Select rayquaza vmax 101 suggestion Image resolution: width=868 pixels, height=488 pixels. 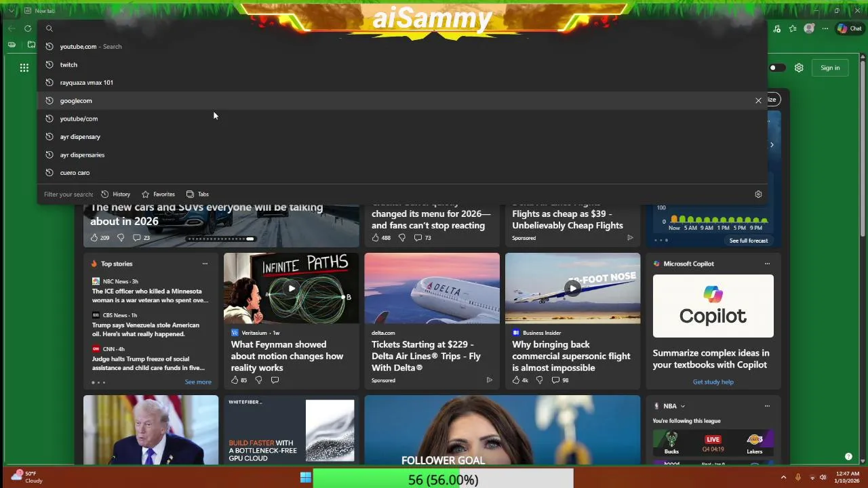tap(402, 83)
